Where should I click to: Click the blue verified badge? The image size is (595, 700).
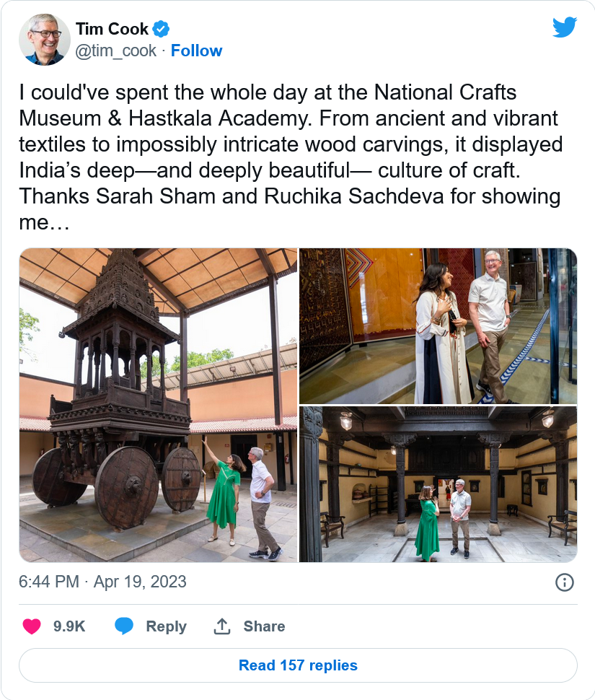pyautogui.click(x=162, y=30)
